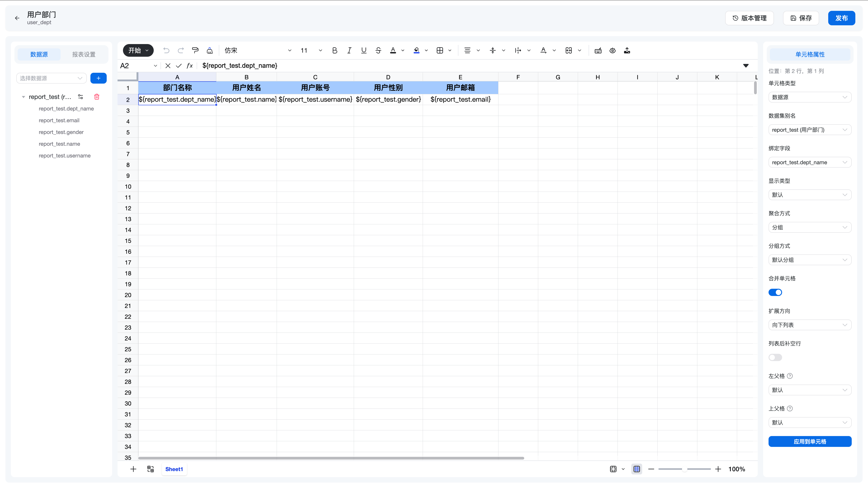Collapse the report_test tree node
Viewport: 868px width, 488px height.
click(23, 97)
